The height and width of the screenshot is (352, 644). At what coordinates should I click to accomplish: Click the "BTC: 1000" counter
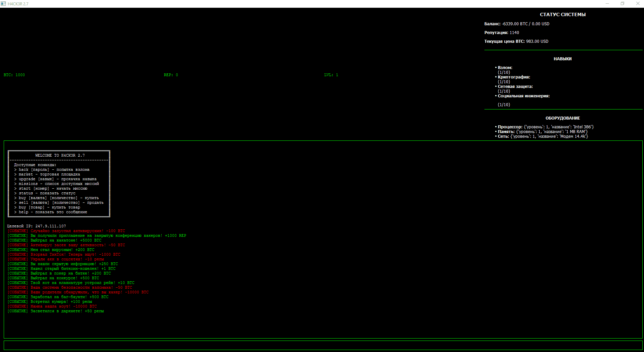(14, 75)
